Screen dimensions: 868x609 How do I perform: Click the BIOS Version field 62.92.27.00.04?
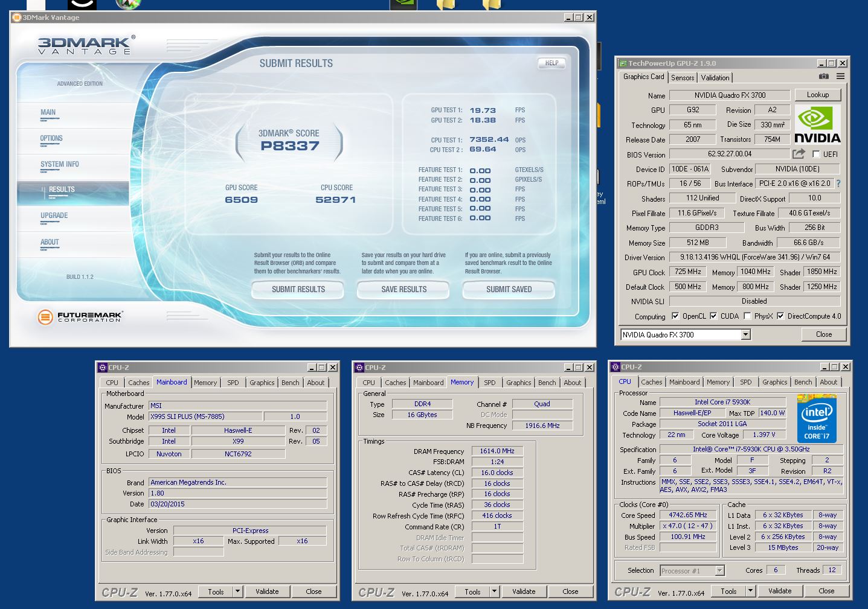(x=730, y=154)
